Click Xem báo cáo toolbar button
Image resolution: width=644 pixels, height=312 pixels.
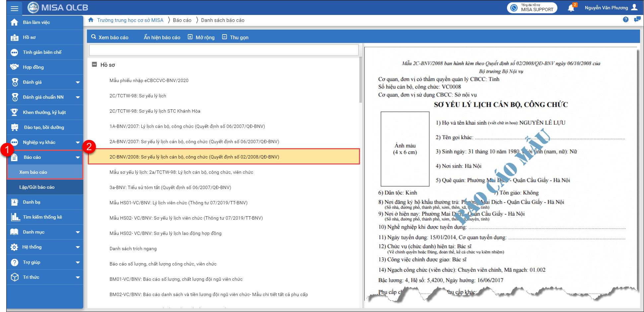point(110,37)
